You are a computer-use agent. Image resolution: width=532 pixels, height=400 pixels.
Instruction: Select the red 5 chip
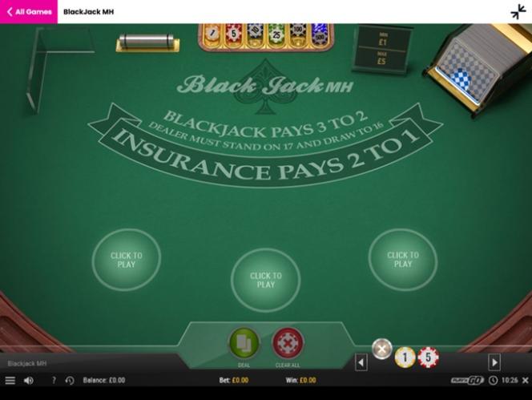[x=428, y=358]
